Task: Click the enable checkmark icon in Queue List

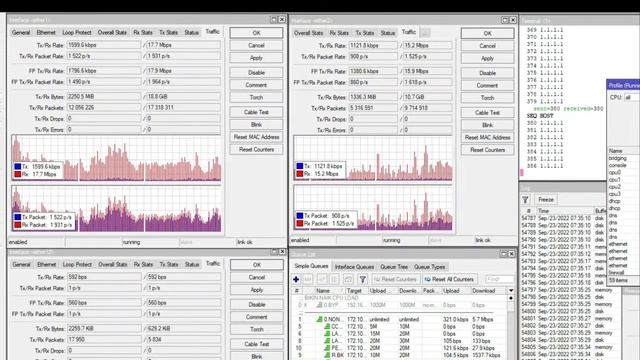Action: [322, 279]
